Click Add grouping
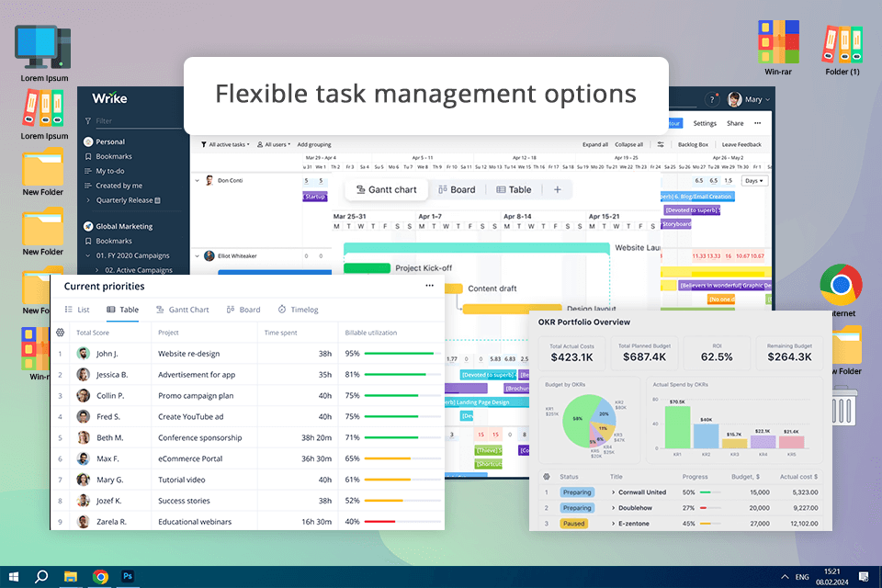882x588 pixels. [x=314, y=144]
